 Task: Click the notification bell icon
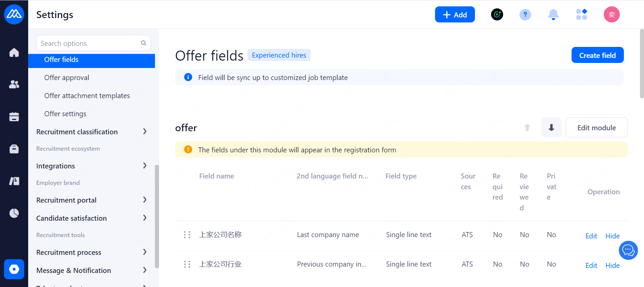553,15
